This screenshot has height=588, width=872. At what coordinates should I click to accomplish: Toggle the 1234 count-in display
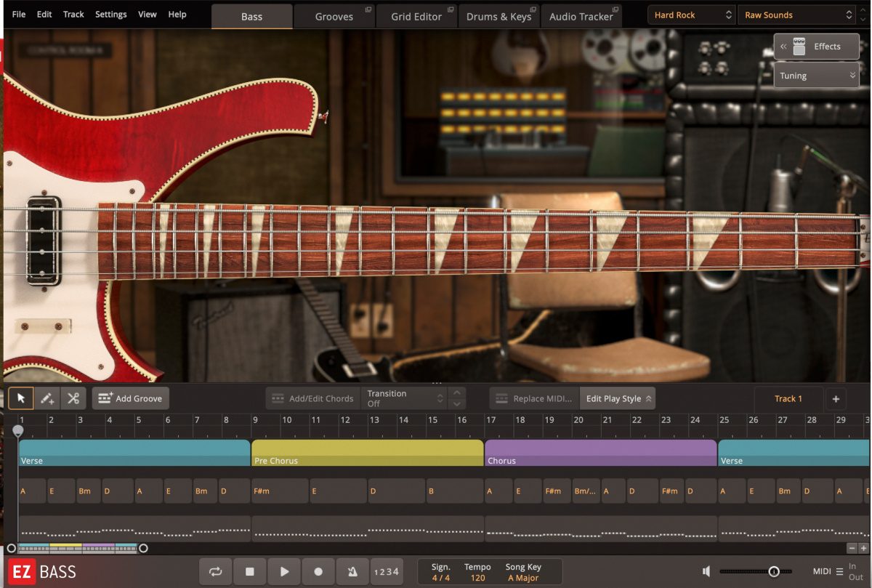click(387, 571)
